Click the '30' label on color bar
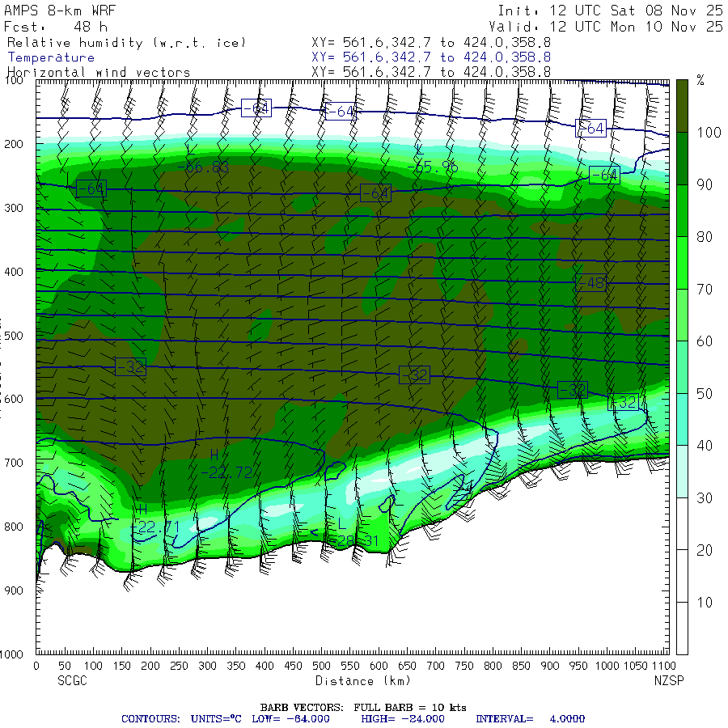The width and height of the screenshot is (728, 728). (705, 498)
